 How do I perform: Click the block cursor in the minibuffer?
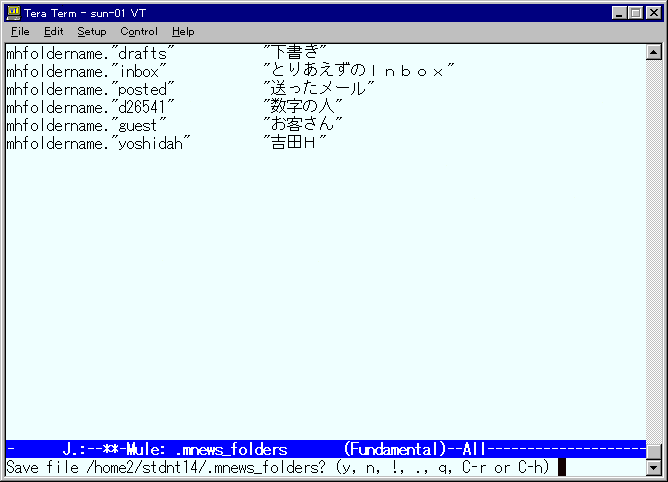(x=562, y=468)
